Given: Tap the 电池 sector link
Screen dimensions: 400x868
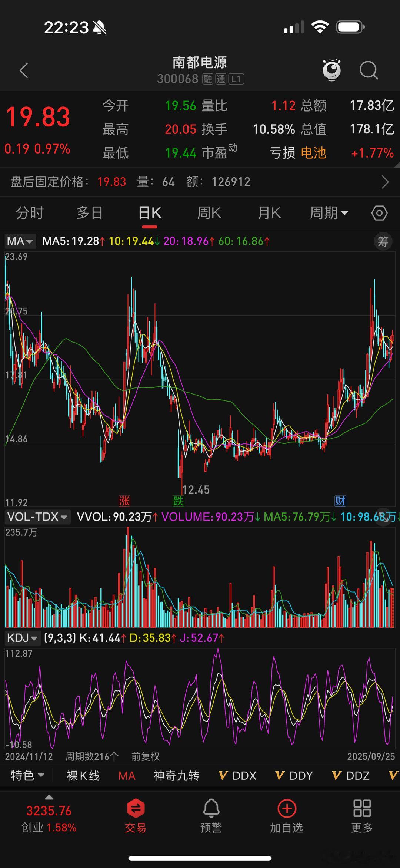Looking at the screenshot, I should pos(313,153).
